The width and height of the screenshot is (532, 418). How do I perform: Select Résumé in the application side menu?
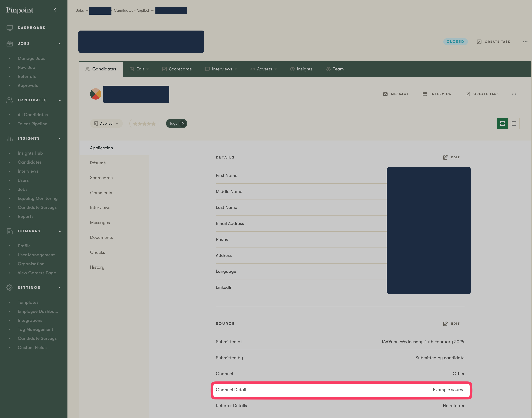[x=98, y=163]
